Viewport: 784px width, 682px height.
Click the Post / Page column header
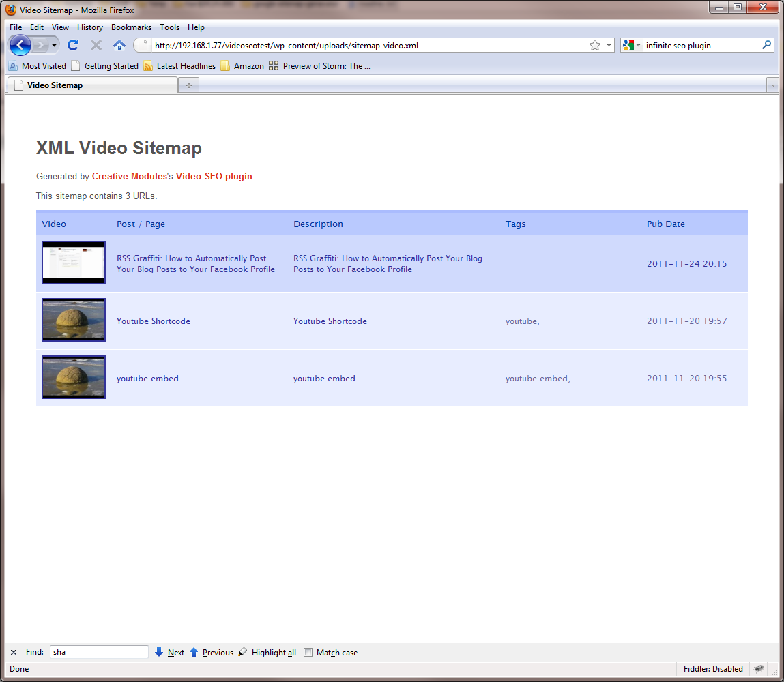[x=141, y=224]
